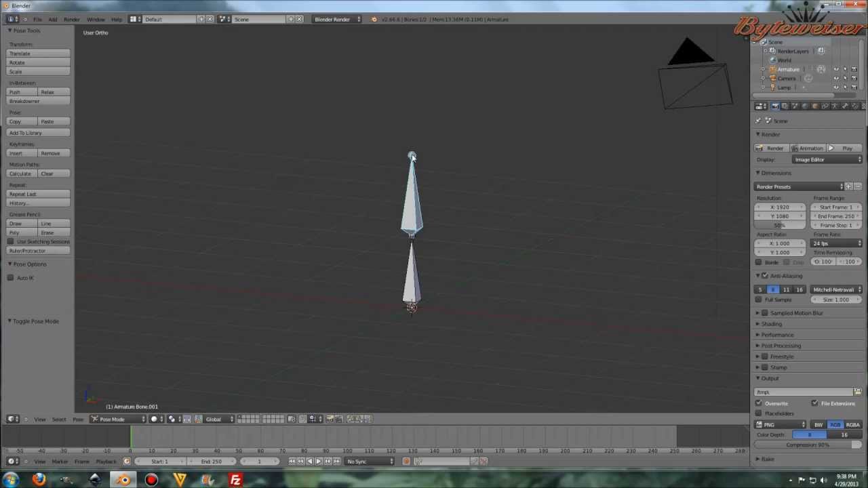Launch Firefox from the taskbar
The height and width of the screenshot is (488, 868).
click(39, 480)
